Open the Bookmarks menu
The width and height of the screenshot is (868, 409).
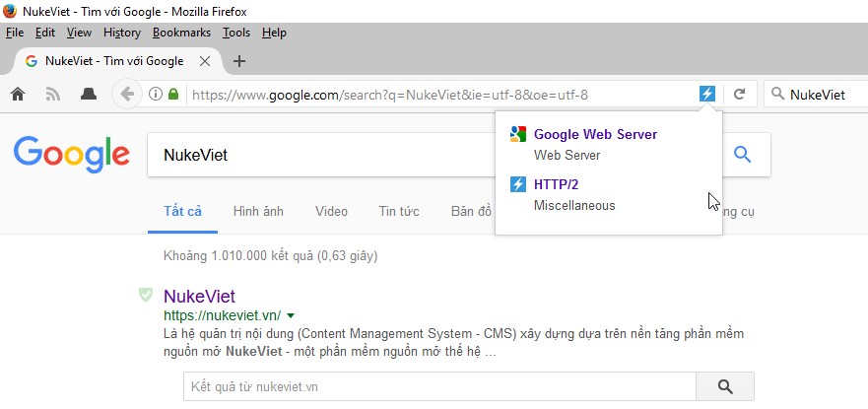click(181, 33)
